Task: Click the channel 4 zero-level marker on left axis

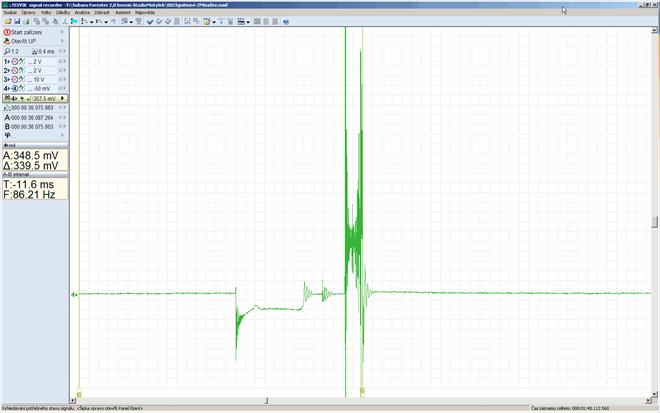Action: point(74,295)
